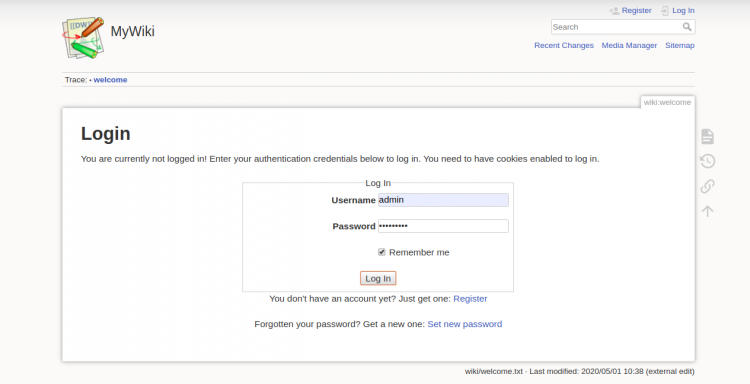Screen dimensions: 750x384
Task: Open the Sitemap link
Action: (680, 45)
